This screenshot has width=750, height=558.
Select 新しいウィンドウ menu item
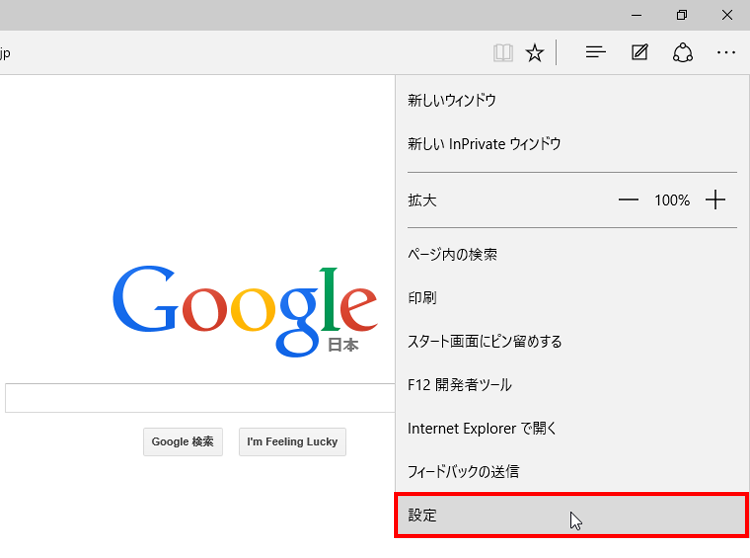tap(452, 100)
